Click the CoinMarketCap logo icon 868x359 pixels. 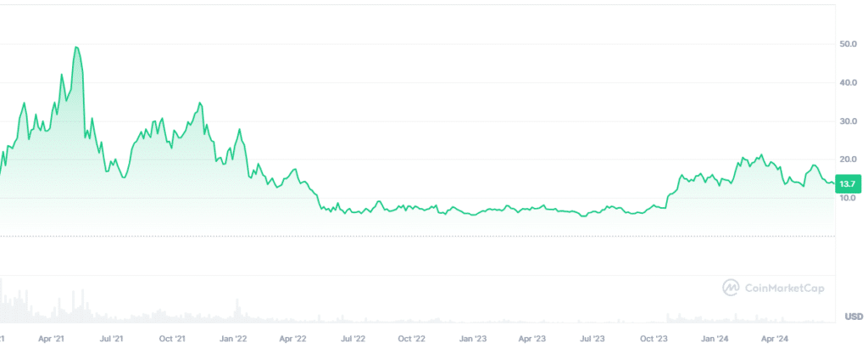(x=731, y=288)
